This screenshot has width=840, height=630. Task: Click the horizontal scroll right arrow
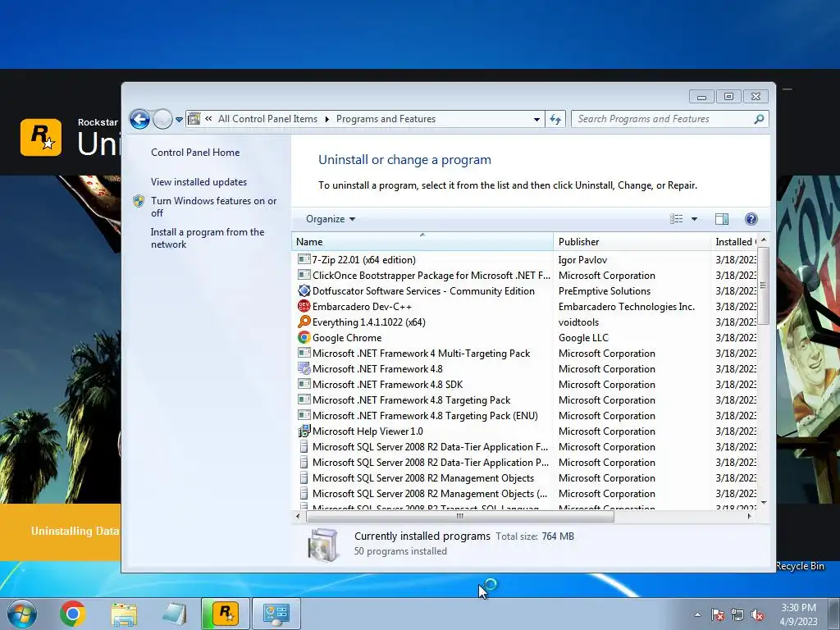(x=749, y=517)
